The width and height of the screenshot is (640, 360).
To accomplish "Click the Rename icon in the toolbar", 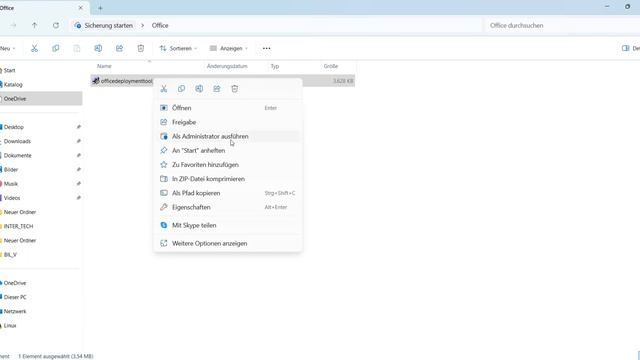I will (x=98, y=48).
